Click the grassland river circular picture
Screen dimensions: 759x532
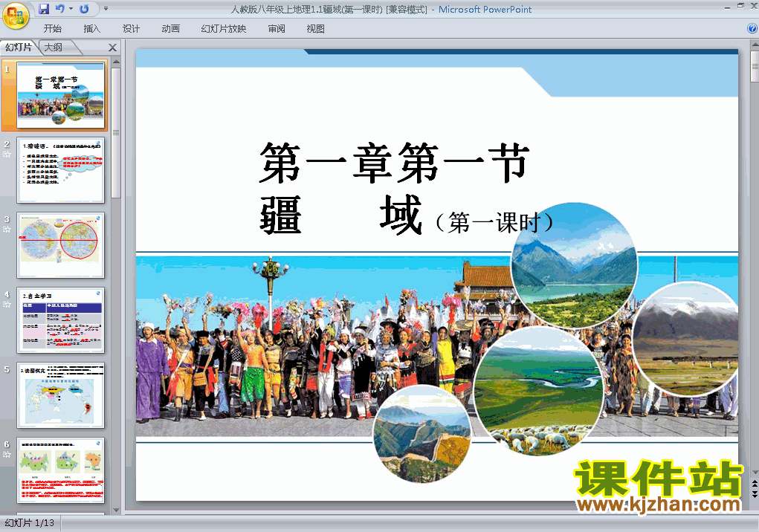(x=539, y=390)
